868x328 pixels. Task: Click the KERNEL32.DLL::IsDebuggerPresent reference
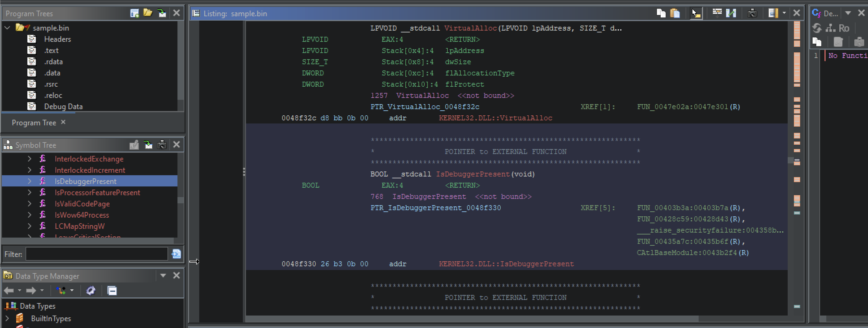click(x=506, y=264)
